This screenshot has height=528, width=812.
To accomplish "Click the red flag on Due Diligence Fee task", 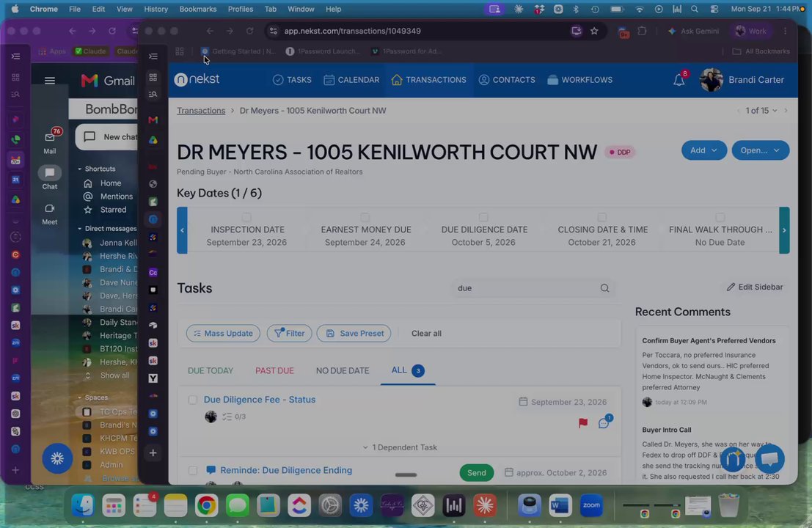I will 583,423.
